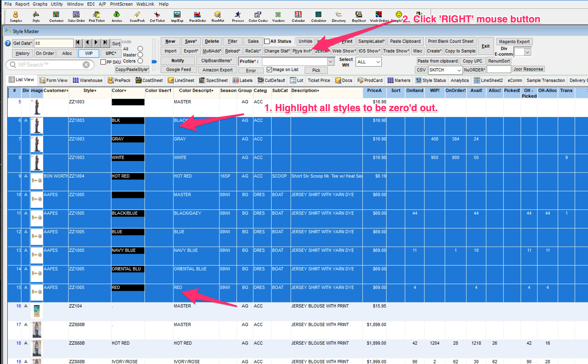
Task: Open the BuySheet toolbar icon
Action: pyautogui.click(x=359, y=16)
